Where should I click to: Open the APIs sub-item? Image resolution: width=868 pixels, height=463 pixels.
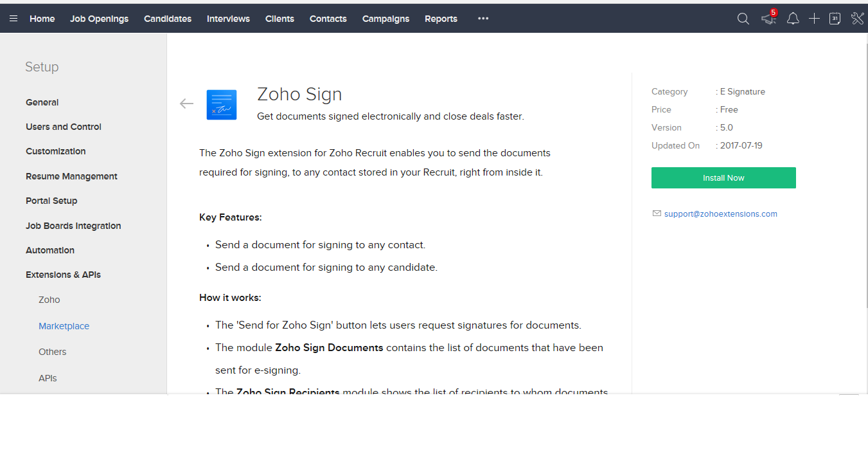click(48, 378)
